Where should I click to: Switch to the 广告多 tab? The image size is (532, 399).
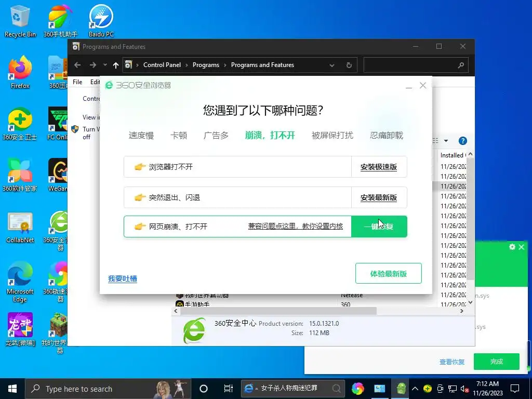(216, 136)
